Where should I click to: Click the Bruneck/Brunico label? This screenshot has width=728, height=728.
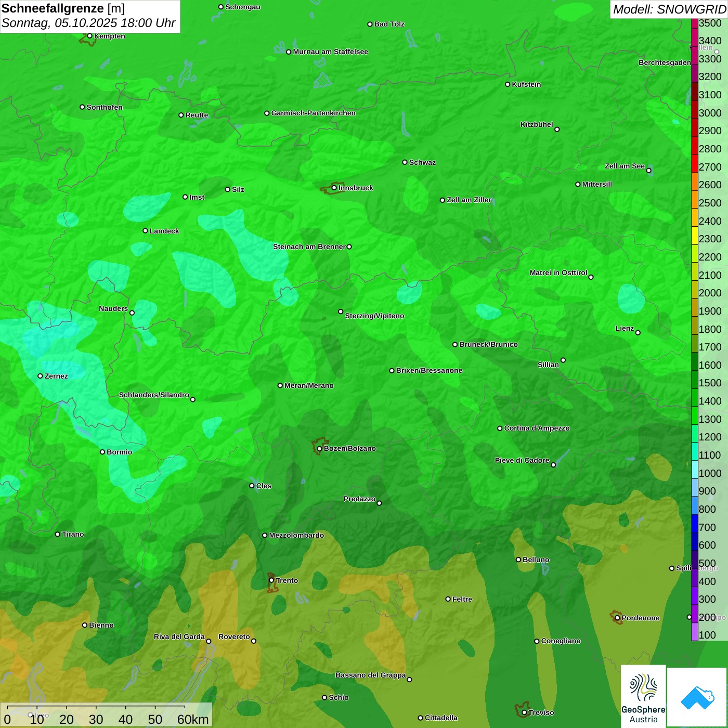(488, 344)
